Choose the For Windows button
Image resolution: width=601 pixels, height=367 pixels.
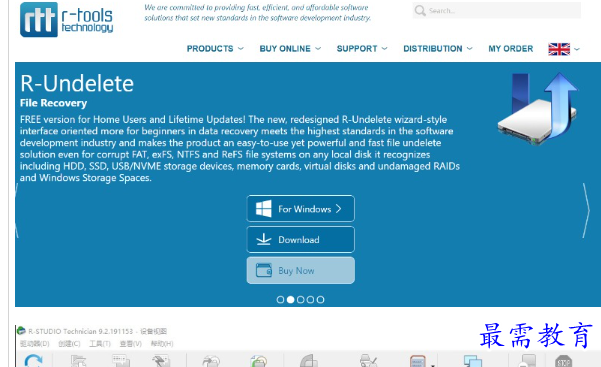(x=300, y=209)
